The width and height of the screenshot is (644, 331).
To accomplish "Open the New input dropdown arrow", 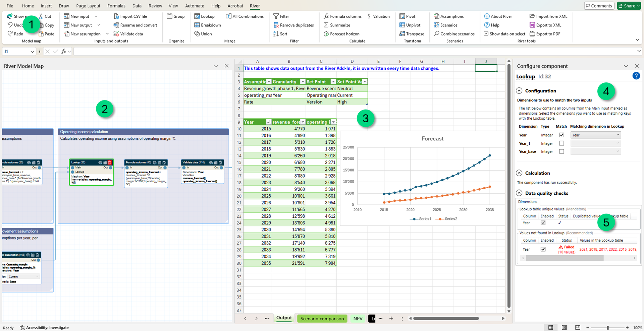I will point(96,16).
